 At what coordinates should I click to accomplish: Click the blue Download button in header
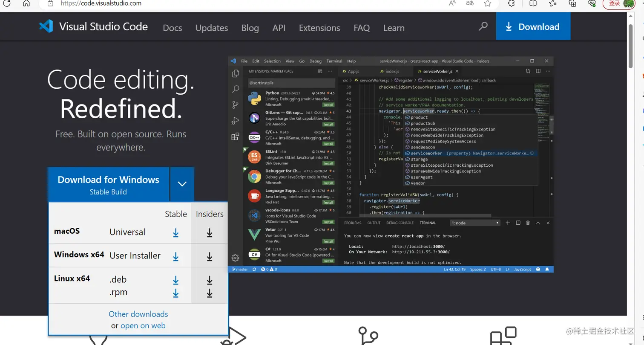coord(533,26)
